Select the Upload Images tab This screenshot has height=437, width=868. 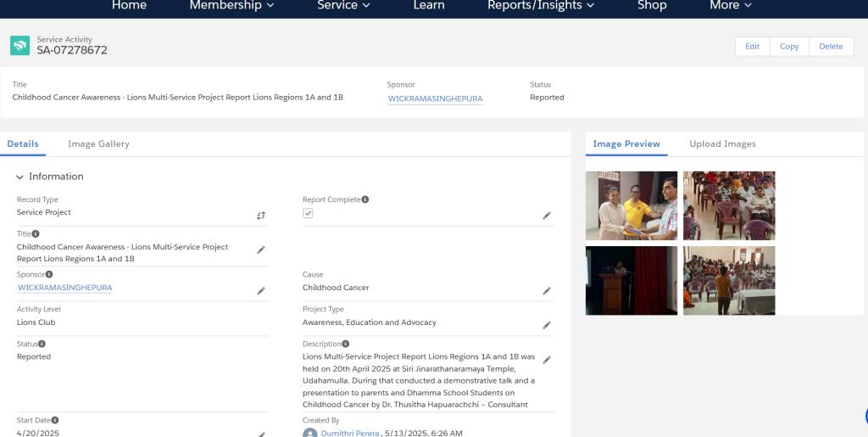(x=722, y=144)
